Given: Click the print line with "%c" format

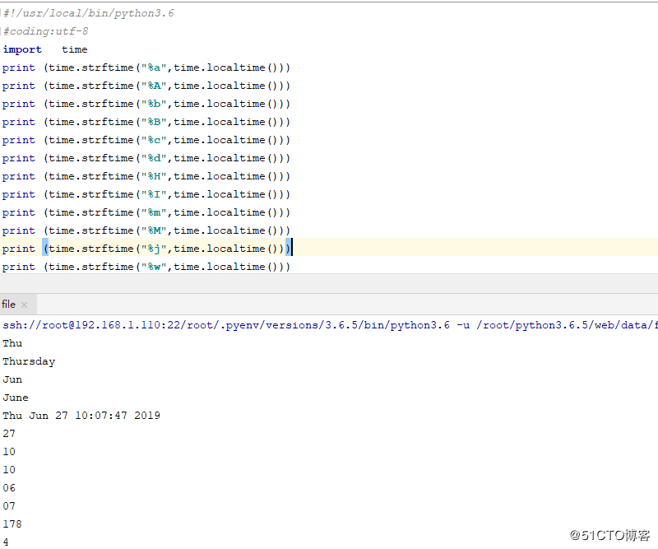Looking at the screenshot, I should (x=146, y=140).
